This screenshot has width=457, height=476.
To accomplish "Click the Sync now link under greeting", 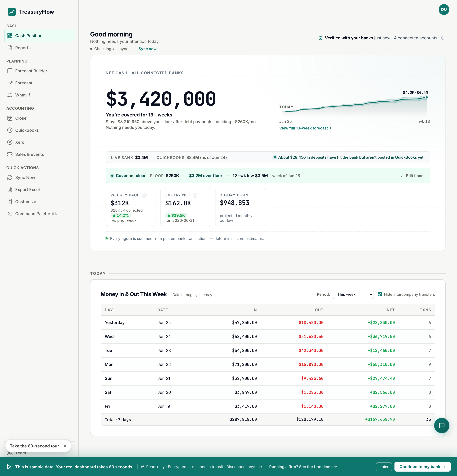I will click(x=147, y=49).
